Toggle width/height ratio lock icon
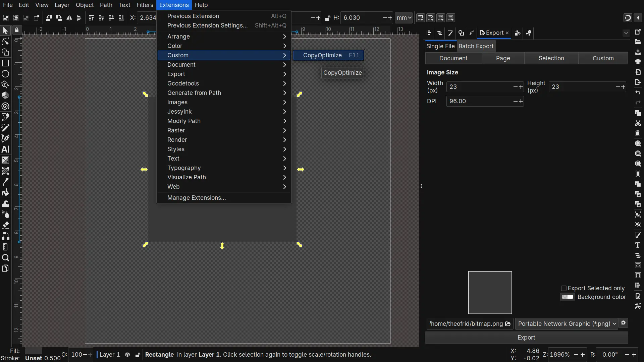This screenshot has width=644, height=362. coord(328,18)
